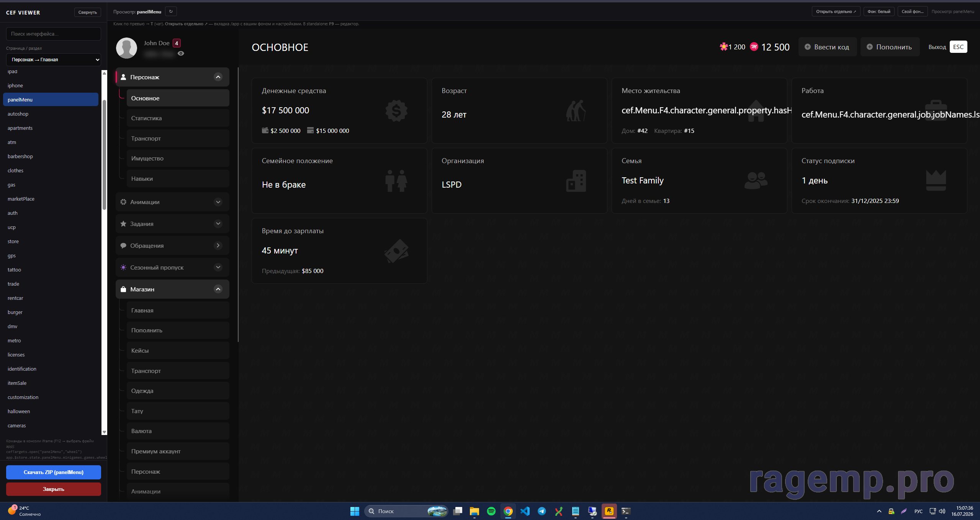Viewport: 980px width, 520px height.
Task: Click the wallet cash icon next to $2 500 000
Action: coord(265,131)
